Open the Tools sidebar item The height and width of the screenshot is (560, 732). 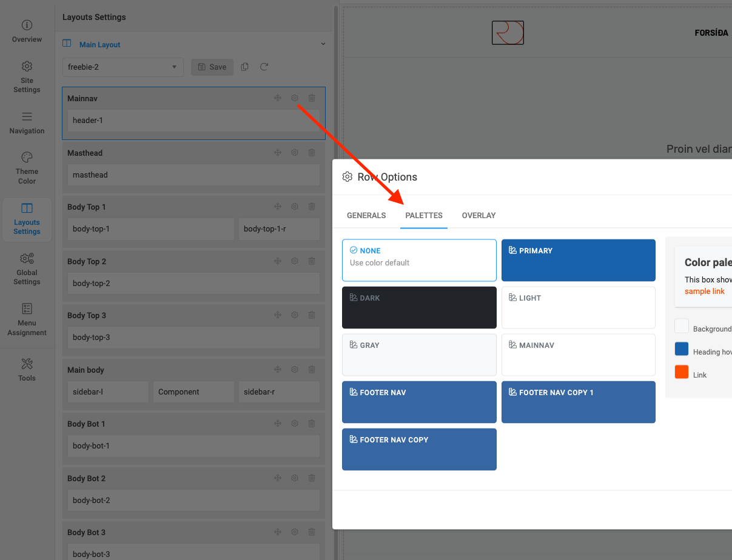27,370
